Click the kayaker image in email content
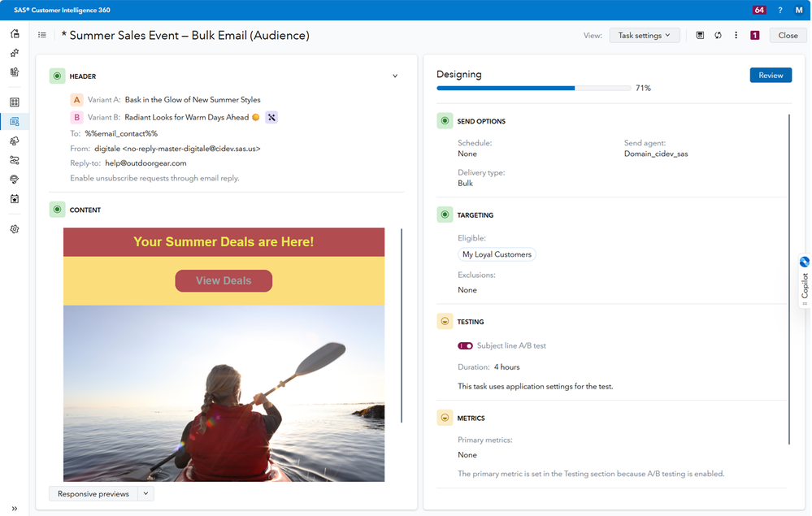The width and height of the screenshot is (812, 516). [224, 393]
